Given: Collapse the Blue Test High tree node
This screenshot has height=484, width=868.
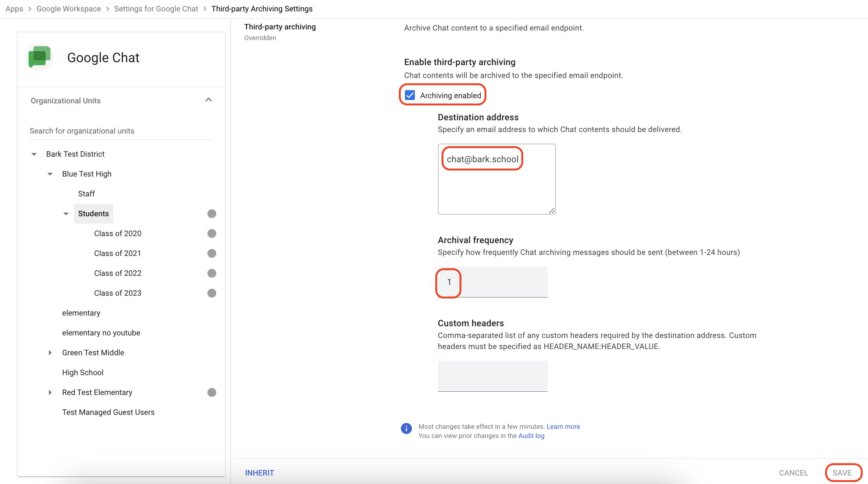Looking at the screenshot, I should [x=50, y=174].
